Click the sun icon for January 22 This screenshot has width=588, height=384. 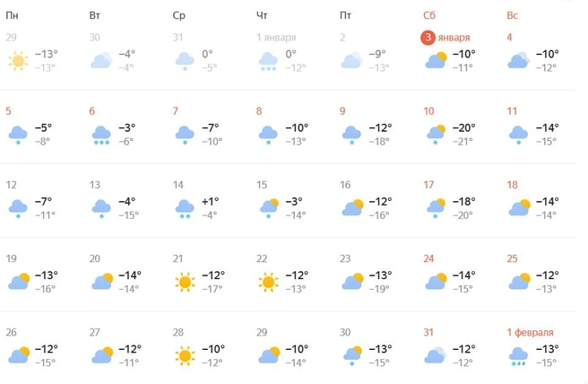267,282
